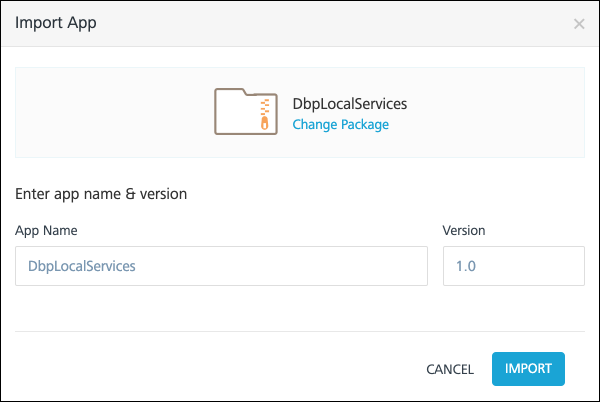Place cursor on 1.0 value in Version
600x402 pixels.
[x=466, y=266]
